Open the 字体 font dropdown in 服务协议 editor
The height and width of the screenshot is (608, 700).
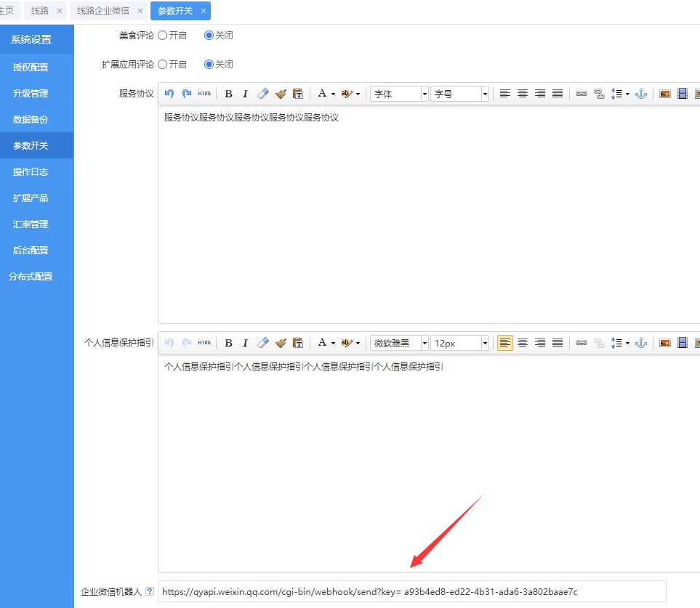click(399, 94)
